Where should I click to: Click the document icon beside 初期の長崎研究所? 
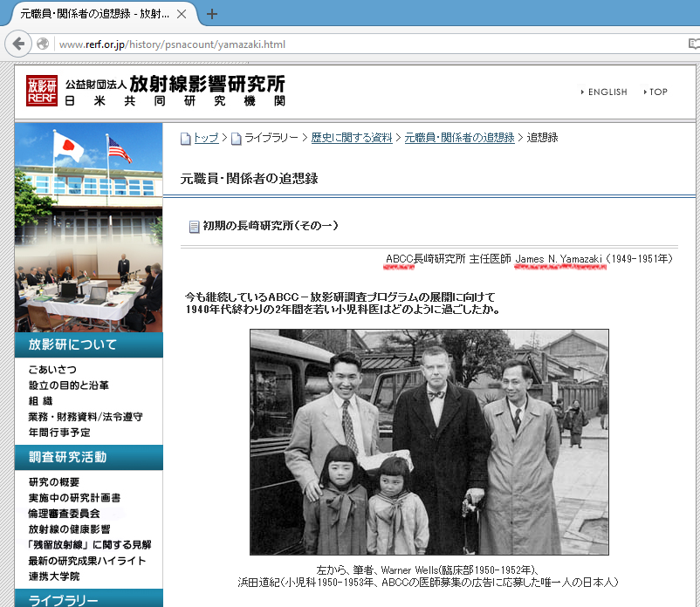point(194,227)
